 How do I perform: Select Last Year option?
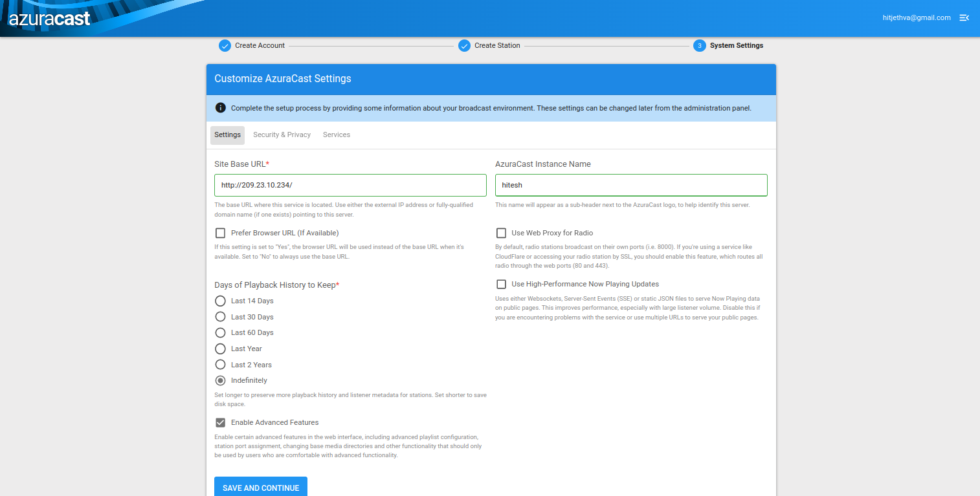point(220,349)
